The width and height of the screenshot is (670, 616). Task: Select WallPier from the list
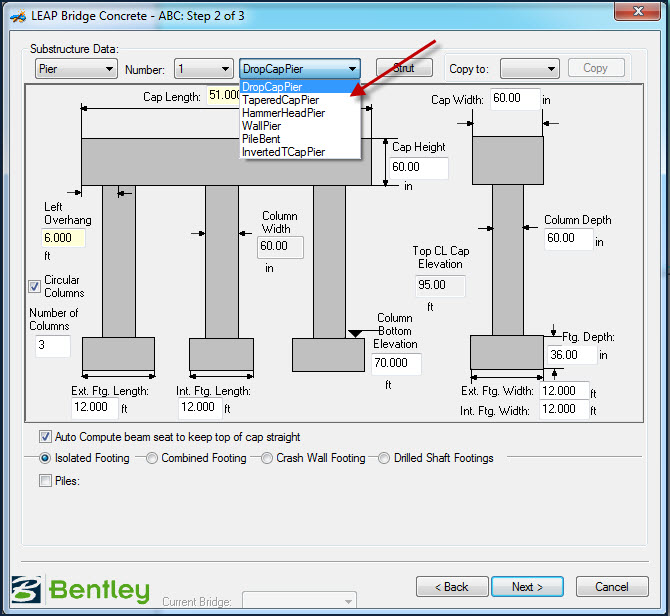coord(300,126)
